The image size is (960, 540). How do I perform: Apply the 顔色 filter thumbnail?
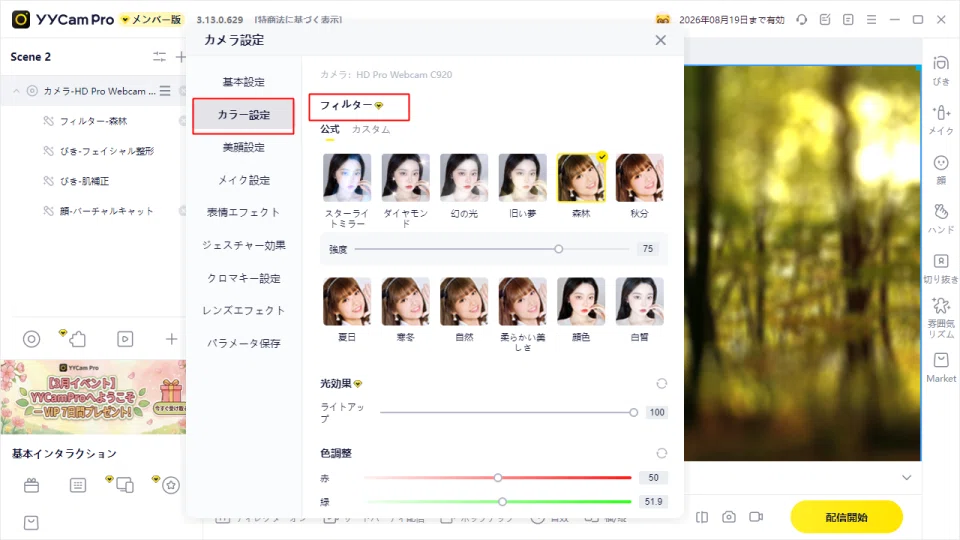tap(581, 301)
